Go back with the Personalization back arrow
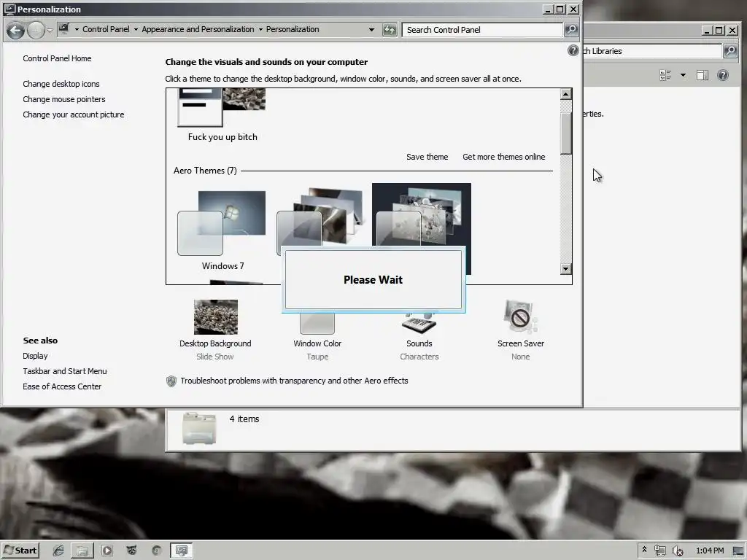The width and height of the screenshot is (747, 560). point(15,31)
